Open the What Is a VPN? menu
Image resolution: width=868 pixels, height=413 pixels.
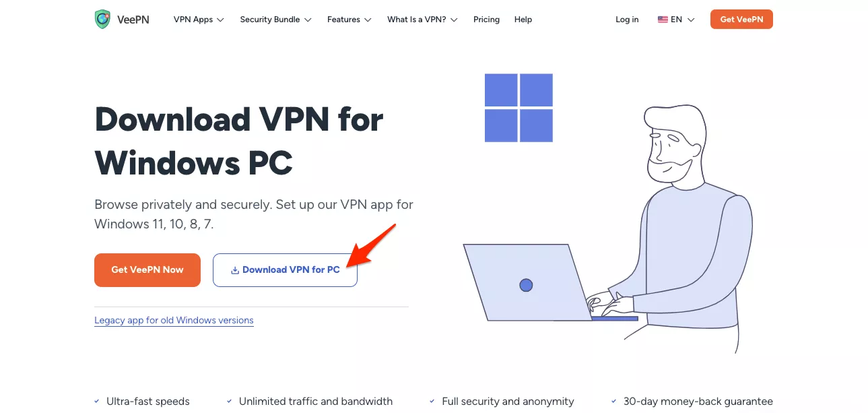[x=422, y=20]
